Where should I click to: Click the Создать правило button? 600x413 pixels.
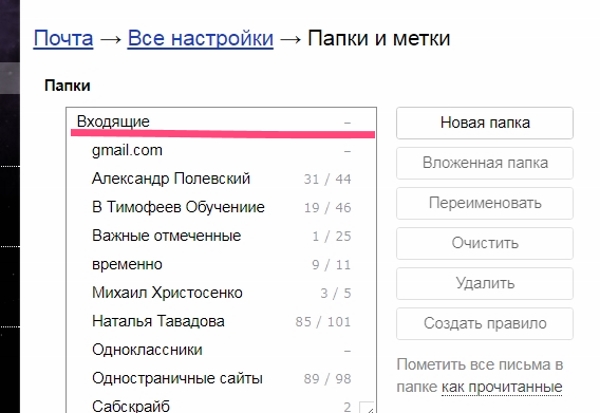[x=485, y=324]
